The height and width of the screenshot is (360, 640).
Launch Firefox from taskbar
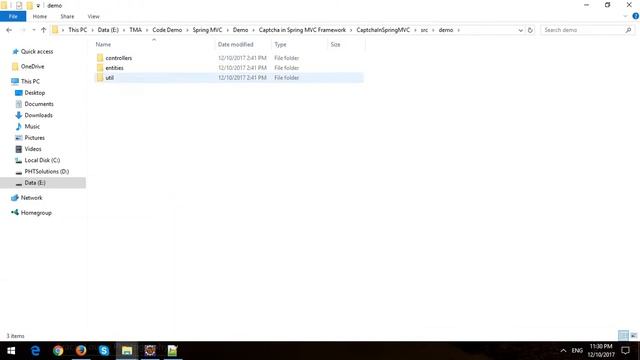[x=81, y=351]
